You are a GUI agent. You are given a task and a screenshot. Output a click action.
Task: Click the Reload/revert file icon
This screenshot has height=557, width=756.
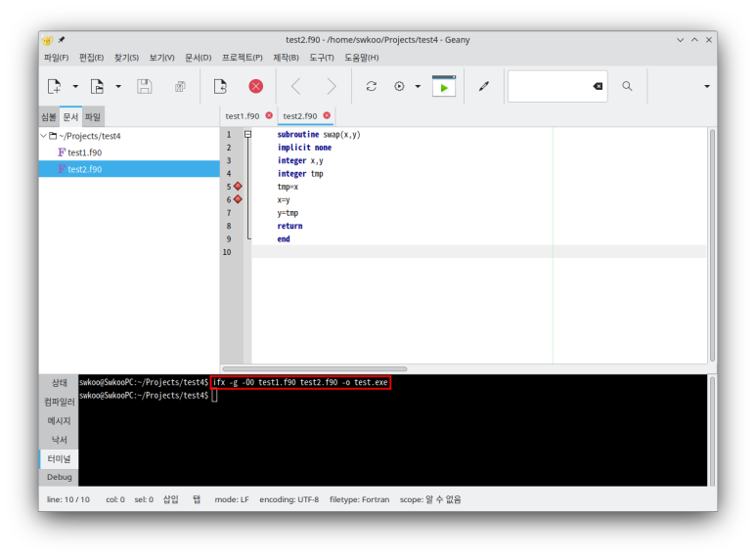pyautogui.click(x=220, y=86)
